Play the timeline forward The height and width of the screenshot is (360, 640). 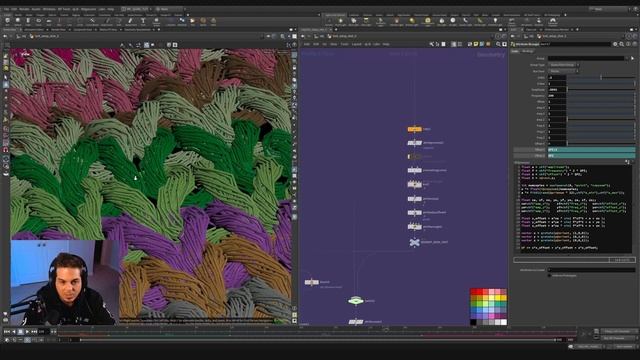coord(27,332)
